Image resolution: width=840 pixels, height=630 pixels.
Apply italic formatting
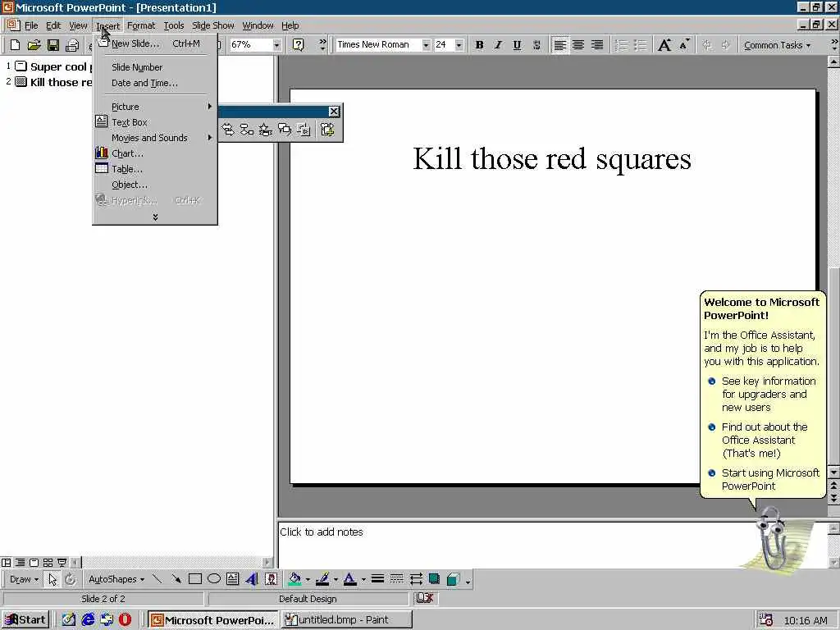[498, 45]
